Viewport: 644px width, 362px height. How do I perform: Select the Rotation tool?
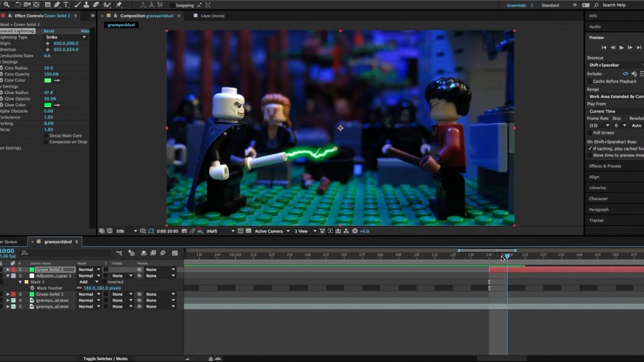pos(18,5)
